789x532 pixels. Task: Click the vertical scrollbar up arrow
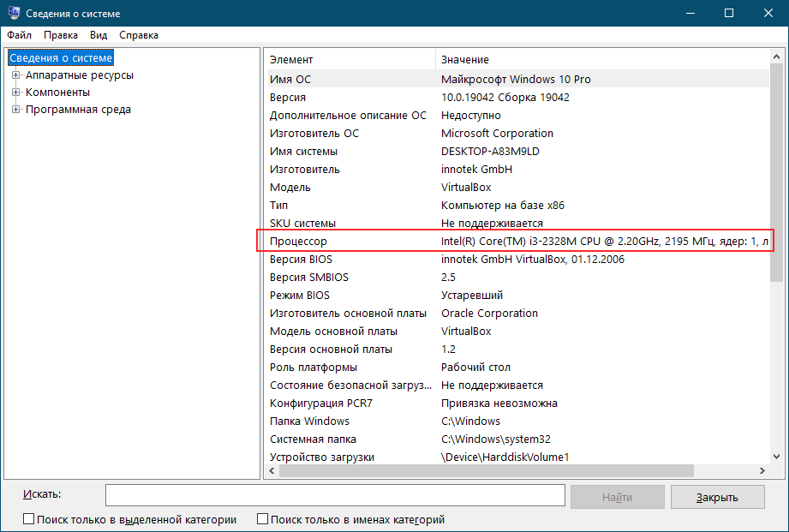(x=776, y=57)
